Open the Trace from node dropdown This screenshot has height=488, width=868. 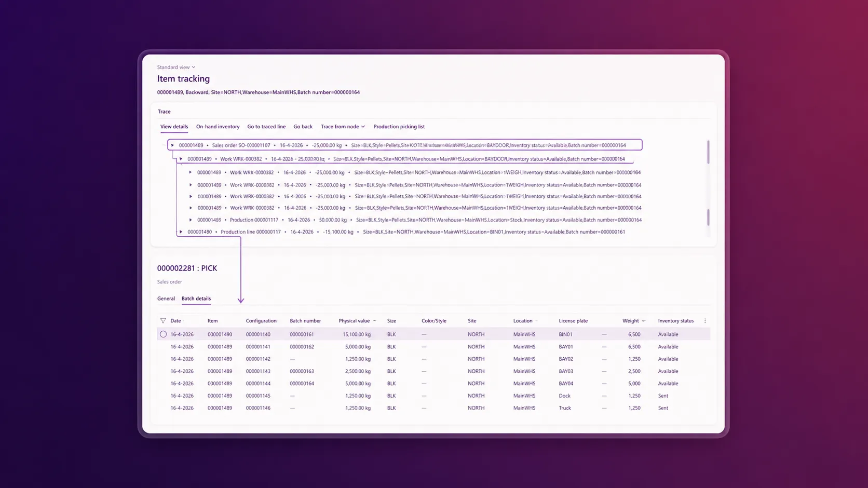[343, 127]
